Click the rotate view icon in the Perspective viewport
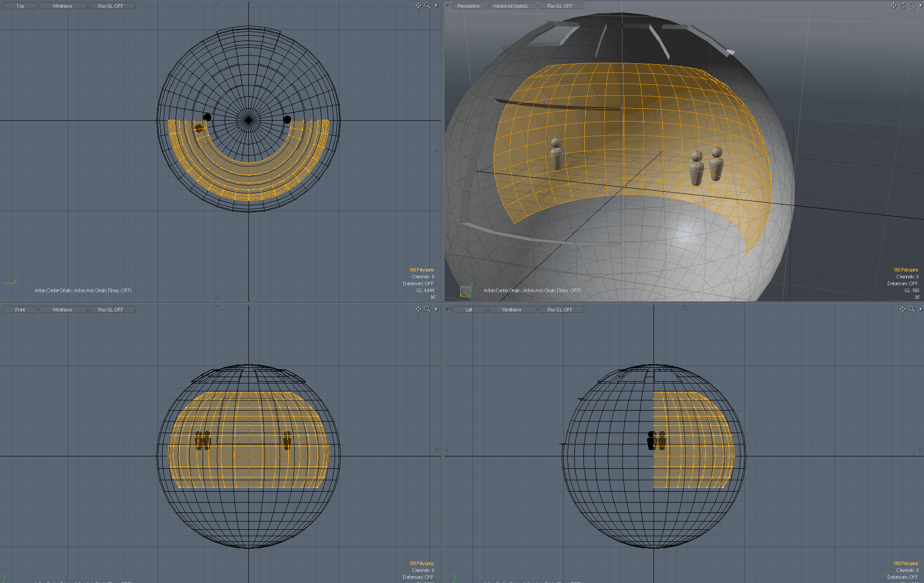Screen dimensions: 924x583 pos(902,6)
